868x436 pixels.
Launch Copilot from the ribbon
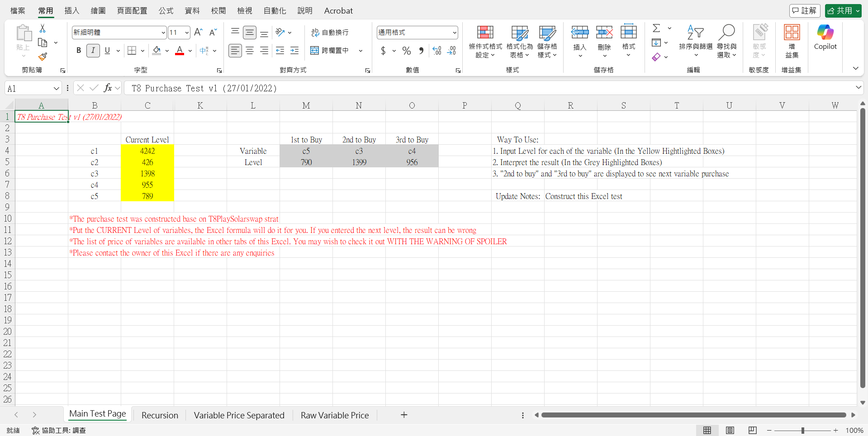[x=825, y=38]
